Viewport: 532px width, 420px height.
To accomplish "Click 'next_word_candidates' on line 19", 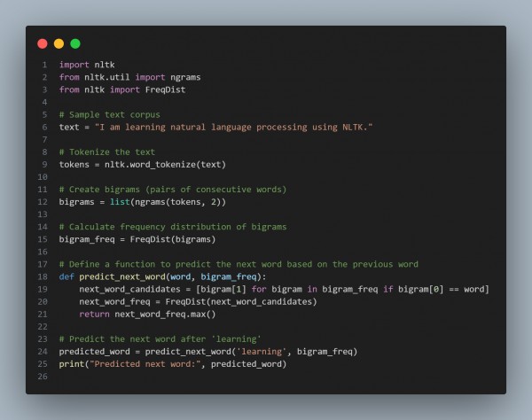I will (x=129, y=290).
